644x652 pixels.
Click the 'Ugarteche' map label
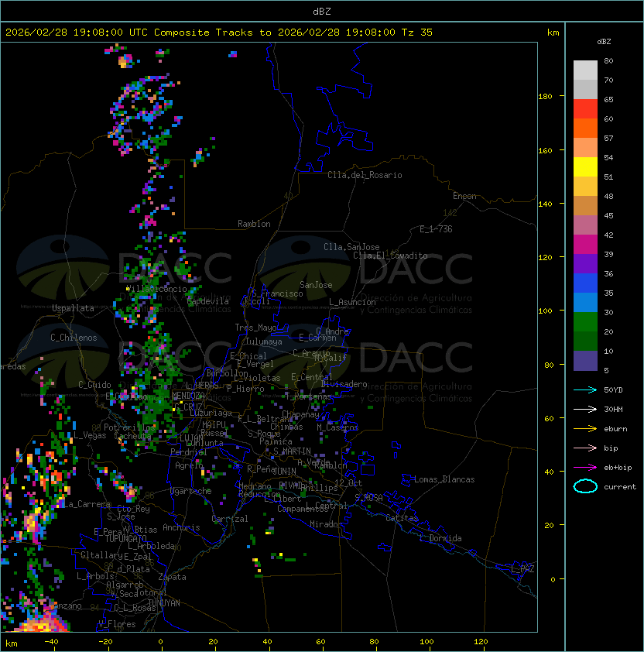click(x=191, y=491)
